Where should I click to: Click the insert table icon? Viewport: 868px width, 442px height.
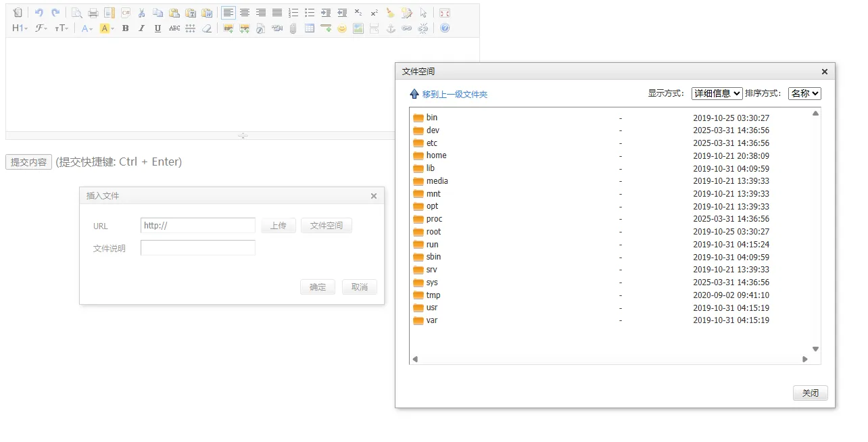click(310, 28)
